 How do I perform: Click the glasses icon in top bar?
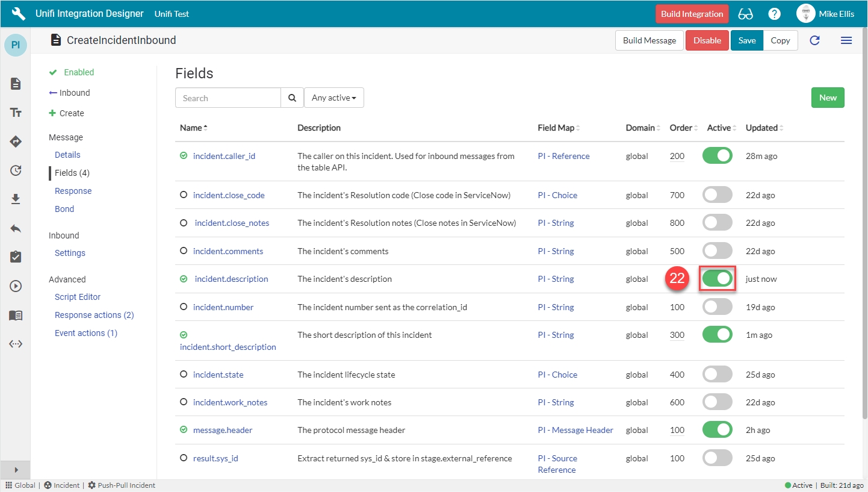click(745, 14)
